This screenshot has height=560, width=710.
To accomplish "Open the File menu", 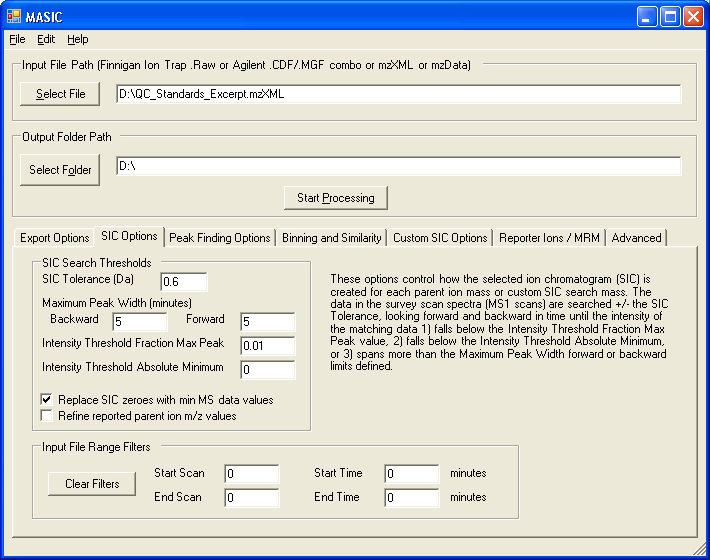I will coord(17,39).
